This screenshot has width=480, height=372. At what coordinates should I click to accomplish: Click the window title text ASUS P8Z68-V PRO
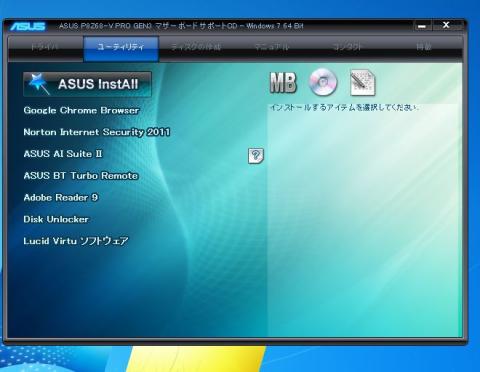click(181, 26)
